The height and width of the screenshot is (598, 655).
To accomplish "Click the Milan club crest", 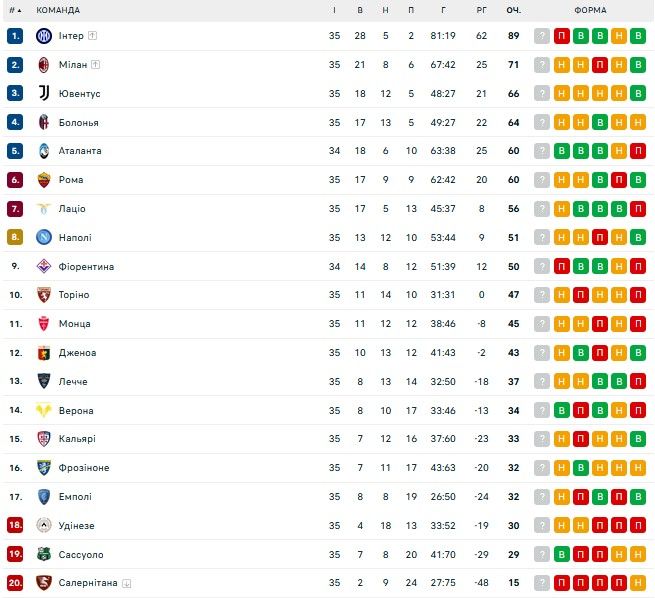I will tap(44, 65).
